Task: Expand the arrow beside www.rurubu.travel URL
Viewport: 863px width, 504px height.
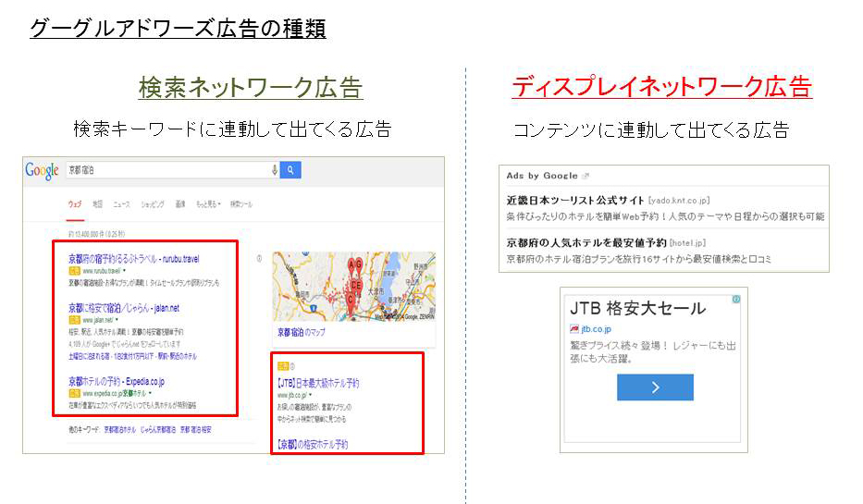Action: pyautogui.click(x=125, y=271)
